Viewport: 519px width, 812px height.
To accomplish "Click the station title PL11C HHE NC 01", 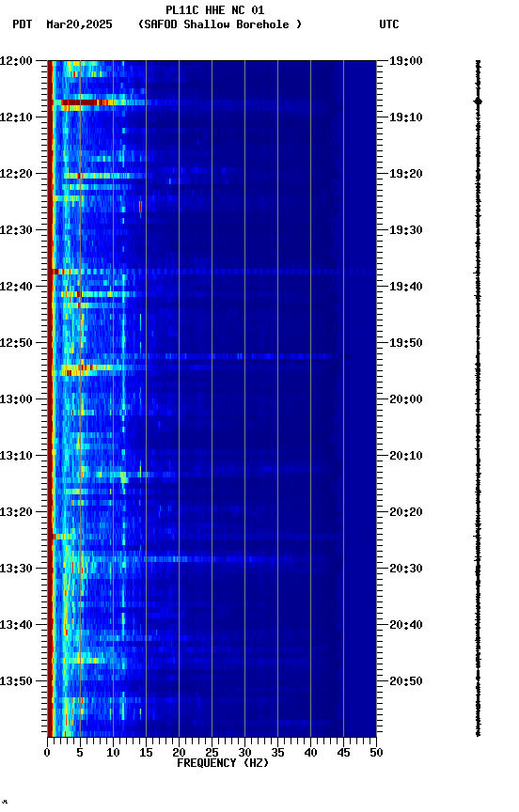I will click(215, 9).
